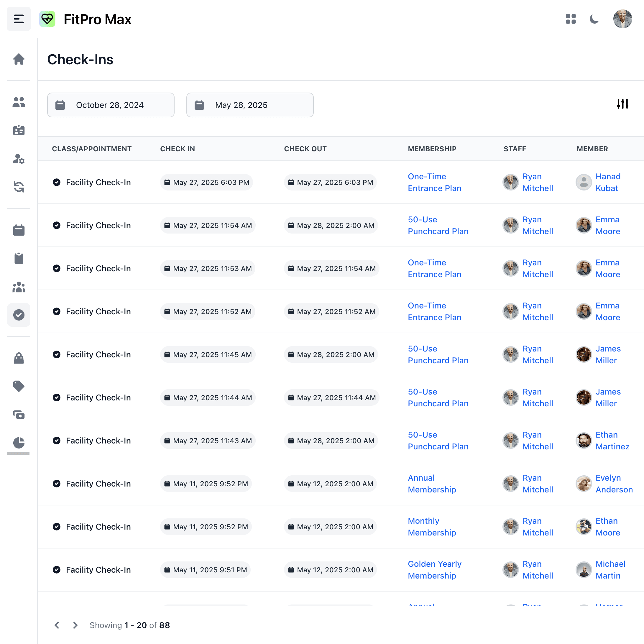Toggle the hamburger menu at top left
Screen dimensions: 644x644
click(x=19, y=19)
